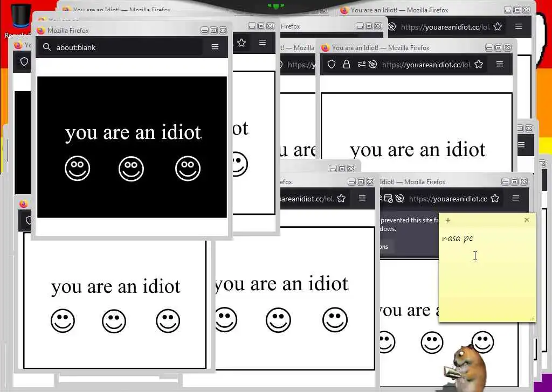Click the popup-blocked icon in the window with the notification

(x=388, y=199)
